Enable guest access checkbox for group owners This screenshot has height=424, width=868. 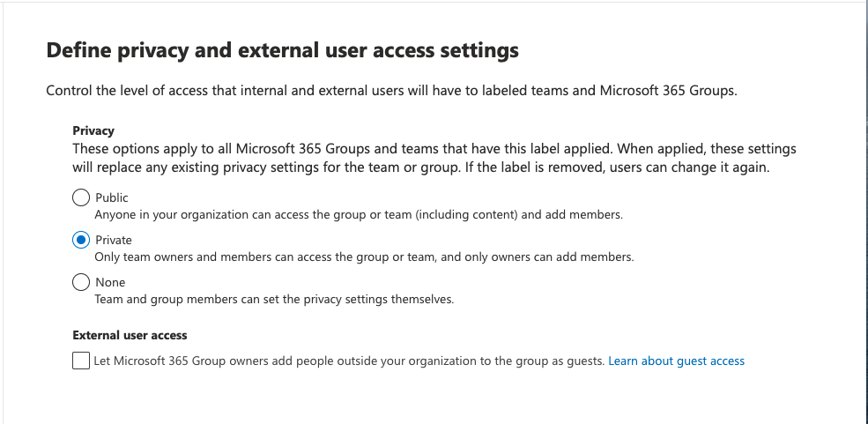(81, 361)
